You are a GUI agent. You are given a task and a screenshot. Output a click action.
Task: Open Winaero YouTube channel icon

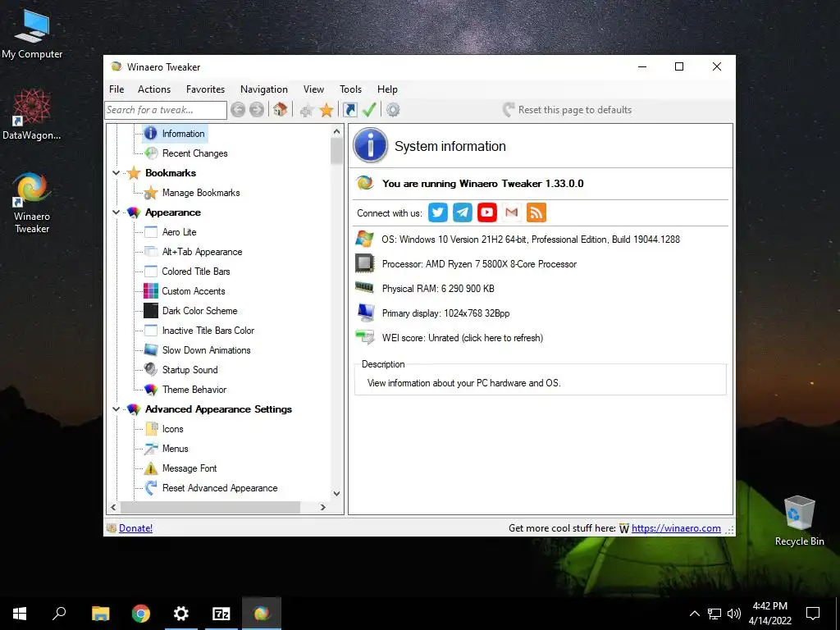click(x=487, y=212)
